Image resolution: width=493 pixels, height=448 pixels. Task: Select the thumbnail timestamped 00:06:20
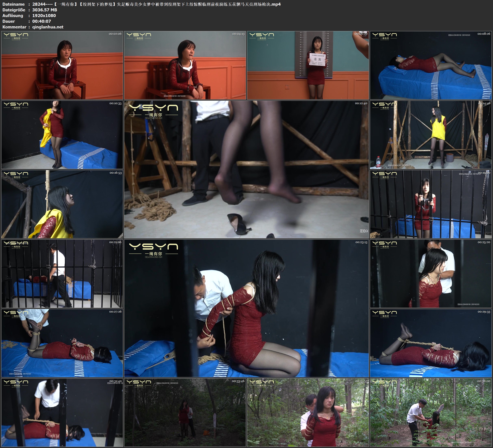308,65
